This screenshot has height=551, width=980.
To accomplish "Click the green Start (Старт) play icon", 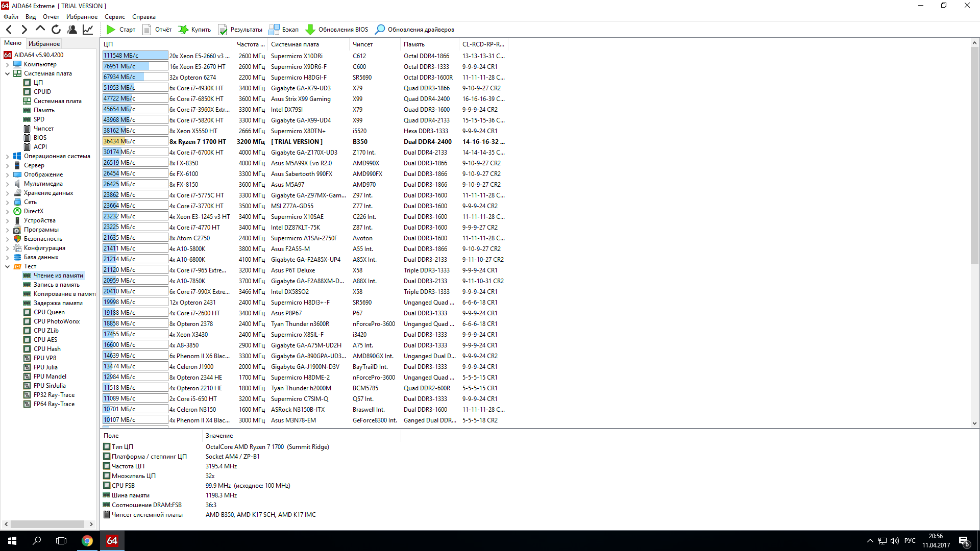I will pos(111,30).
